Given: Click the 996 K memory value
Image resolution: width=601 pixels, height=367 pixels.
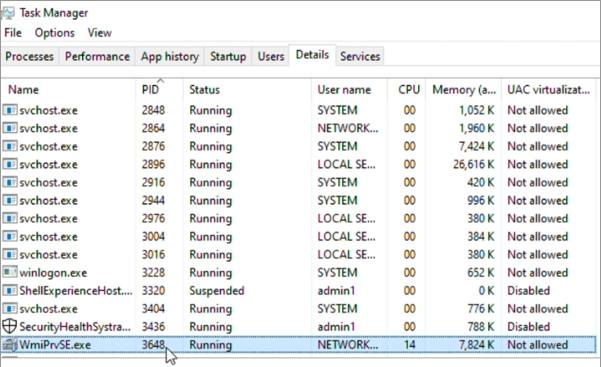Looking at the screenshot, I should (x=481, y=200).
